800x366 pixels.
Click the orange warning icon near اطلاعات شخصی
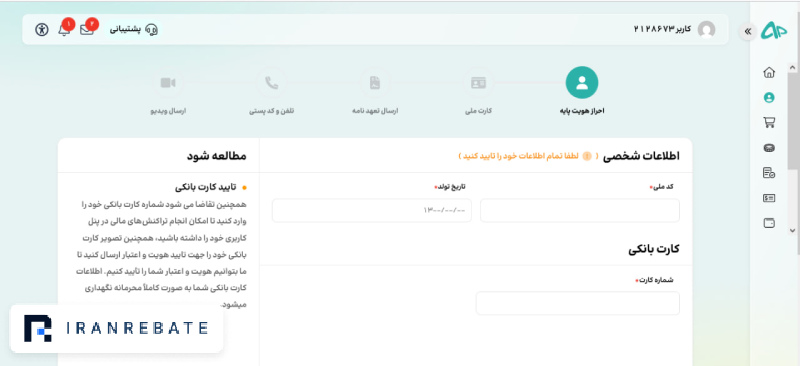tap(587, 156)
